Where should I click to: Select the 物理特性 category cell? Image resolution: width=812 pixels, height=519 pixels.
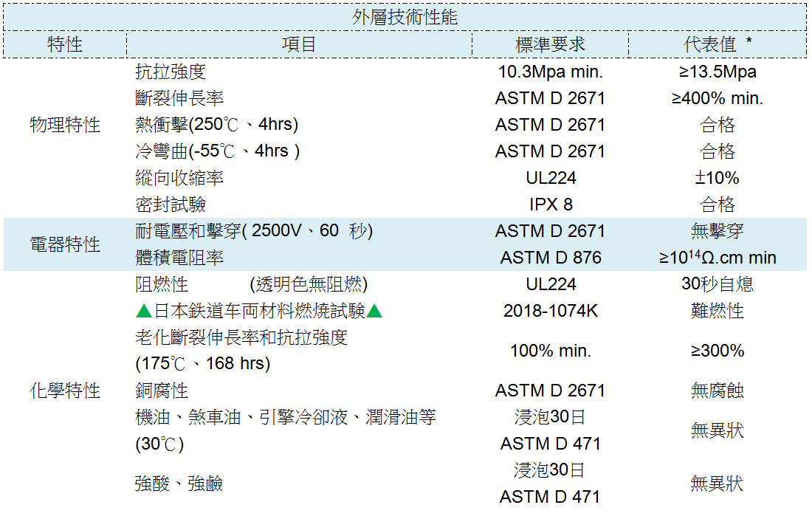(x=65, y=125)
